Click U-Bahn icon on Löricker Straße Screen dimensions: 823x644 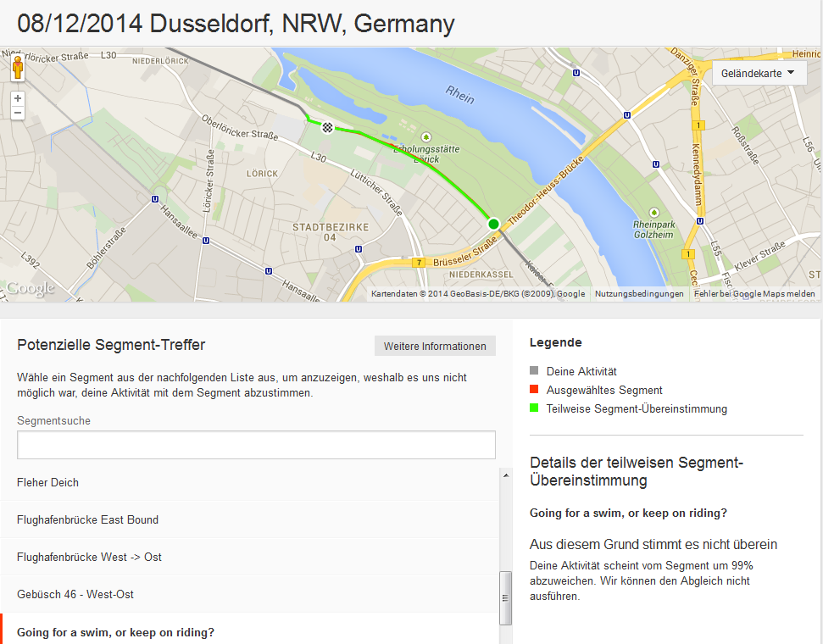tap(206, 241)
